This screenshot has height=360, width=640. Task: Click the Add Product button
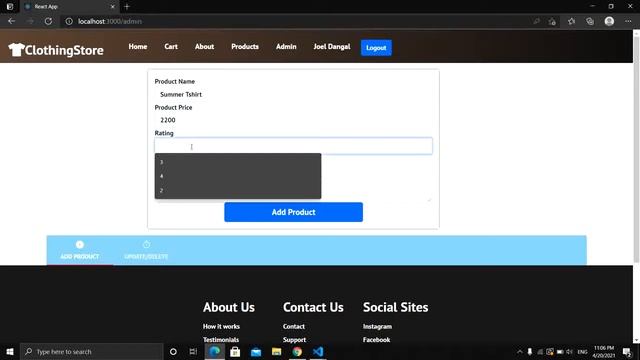(293, 212)
